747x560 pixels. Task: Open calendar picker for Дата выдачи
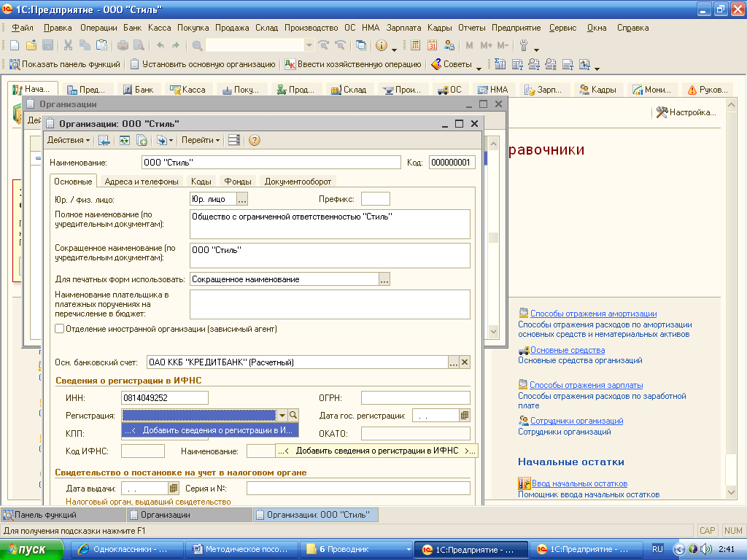[174, 488]
